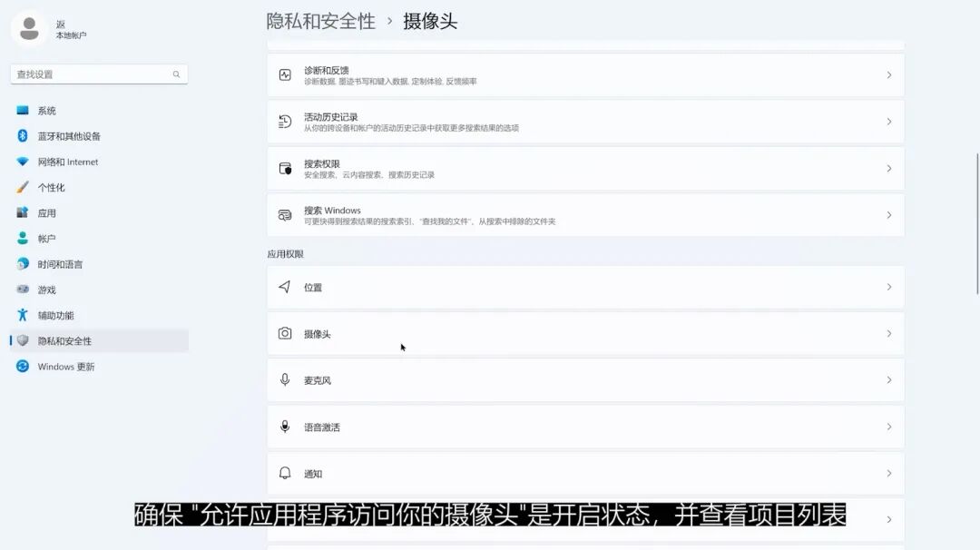Screen dimensions: 980x550
Task: Select 应用 label in the sidebar
Action: click(x=47, y=213)
